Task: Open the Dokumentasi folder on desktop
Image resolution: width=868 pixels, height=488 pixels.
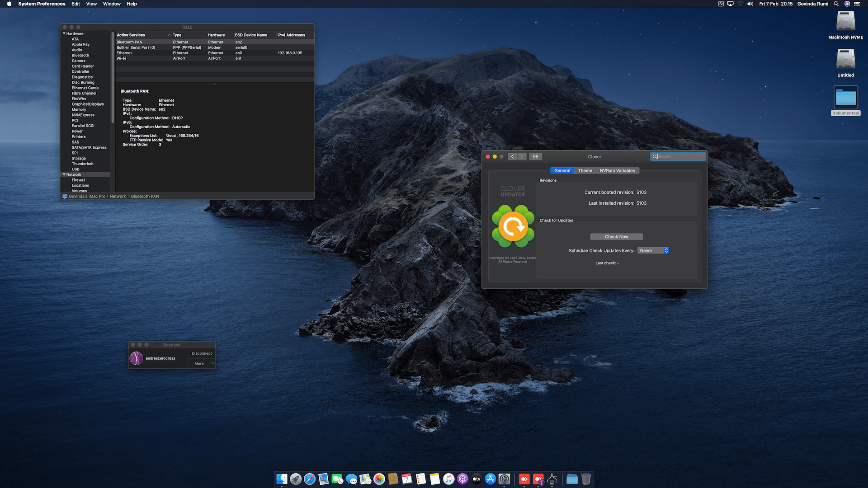Action: pos(845,98)
